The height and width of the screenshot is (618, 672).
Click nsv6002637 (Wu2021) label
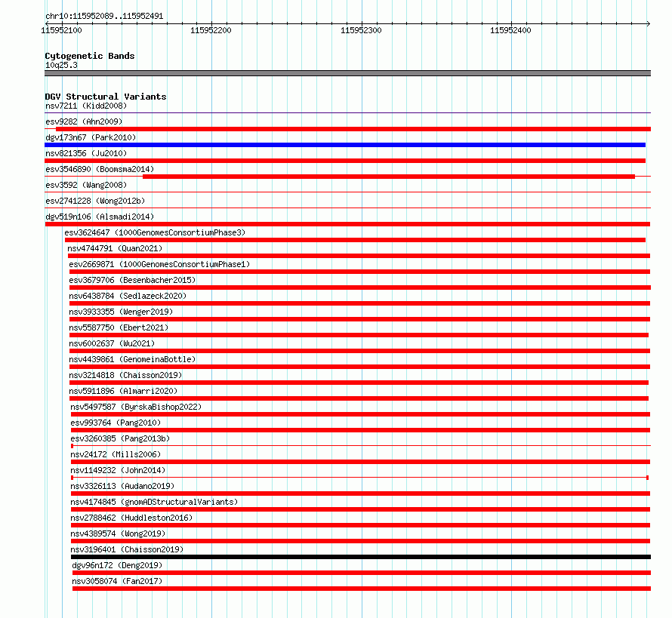[x=112, y=343]
